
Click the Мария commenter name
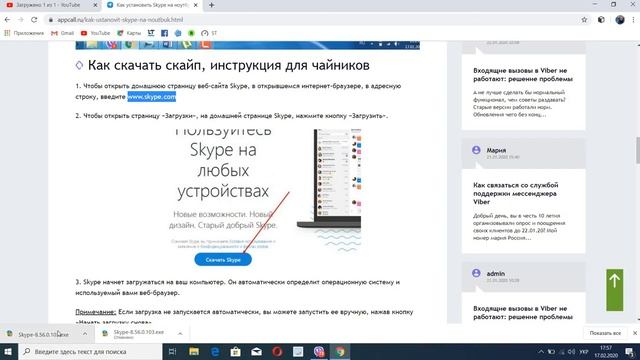tap(496, 150)
